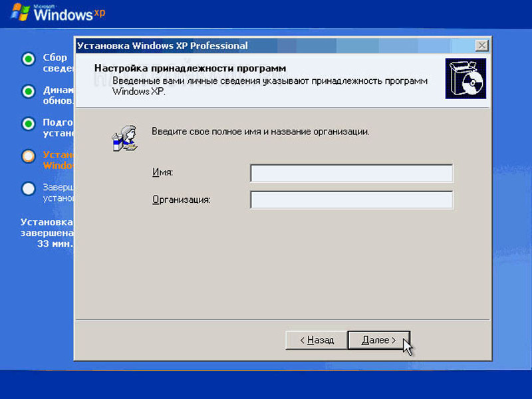The image size is (532, 399).
Task: Close the Windows XP setup dialog
Action: click(481, 45)
